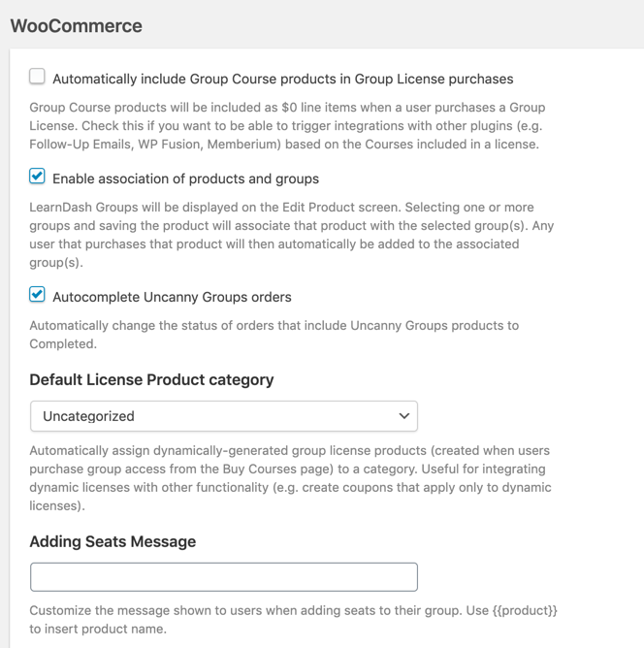The image size is (644, 648).
Task: Click the 'Automatically include Group Course products' label text
Action: pos(282,79)
